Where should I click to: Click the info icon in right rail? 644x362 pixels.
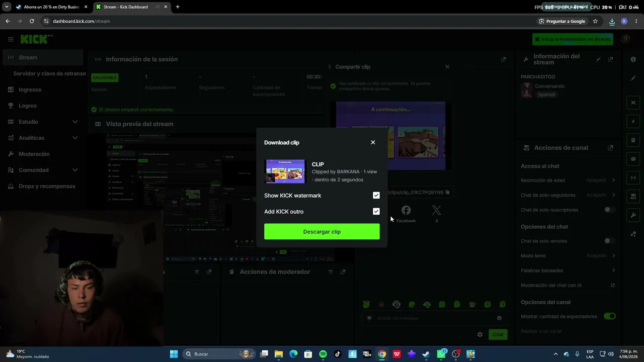pos(633,59)
